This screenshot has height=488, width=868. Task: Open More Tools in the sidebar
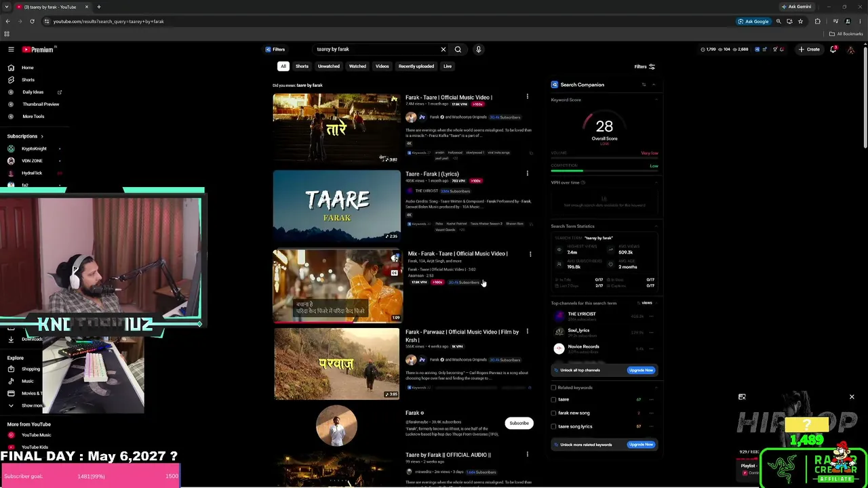click(x=33, y=117)
